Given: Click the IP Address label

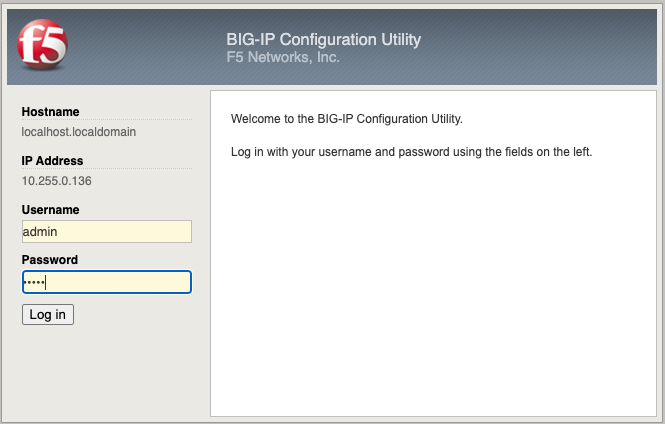Looking at the screenshot, I should 52,161.
